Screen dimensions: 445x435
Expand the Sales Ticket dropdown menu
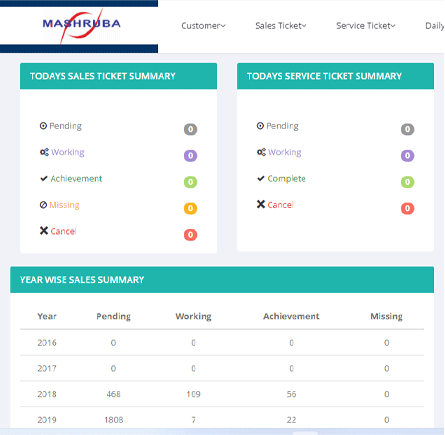pyautogui.click(x=281, y=26)
